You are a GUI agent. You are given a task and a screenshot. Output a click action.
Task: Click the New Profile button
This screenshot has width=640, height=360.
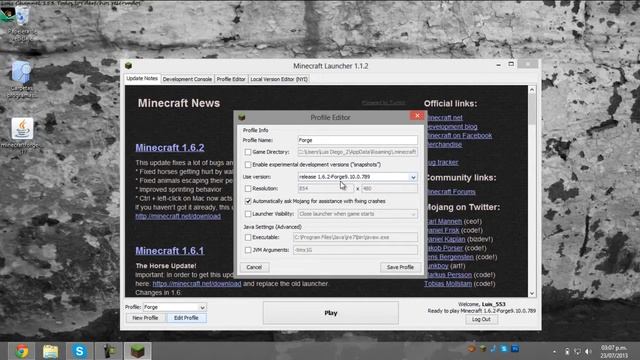pyautogui.click(x=145, y=318)
